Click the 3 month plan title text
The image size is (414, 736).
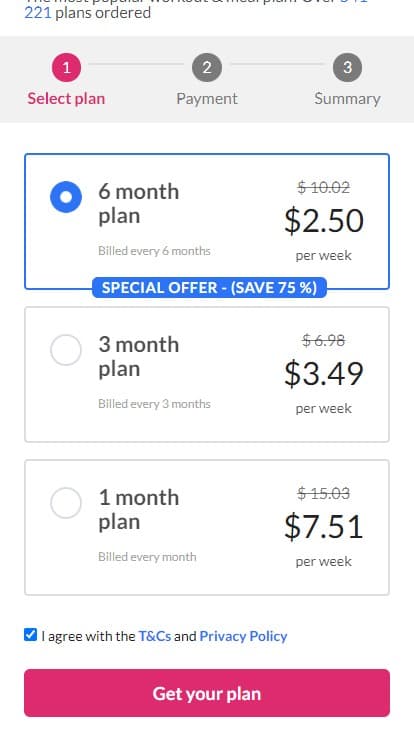click(139, 357)
